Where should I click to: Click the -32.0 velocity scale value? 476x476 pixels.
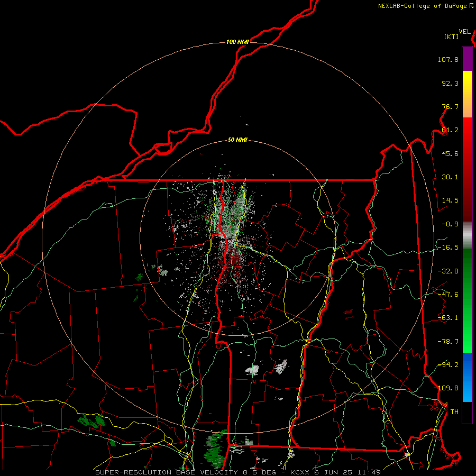pyautogui.click(x=448, y=271)
